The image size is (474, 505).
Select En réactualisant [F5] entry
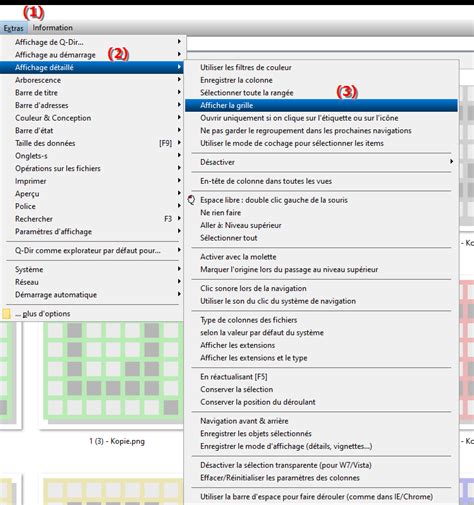pos(322,377)
